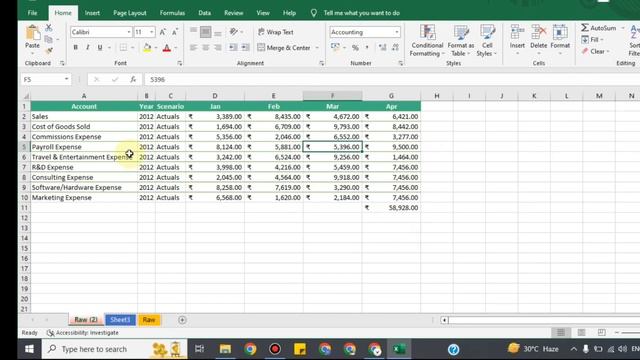Open the font size 11 dropdown
This screenshot has width=640, height=360.
[151, 32]
